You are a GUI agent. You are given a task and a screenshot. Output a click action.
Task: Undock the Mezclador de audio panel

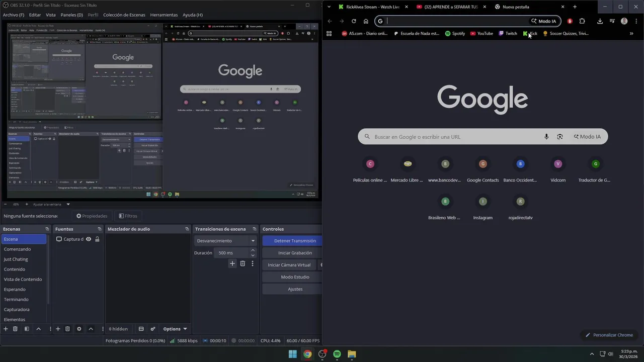click(x=188, y=229)
